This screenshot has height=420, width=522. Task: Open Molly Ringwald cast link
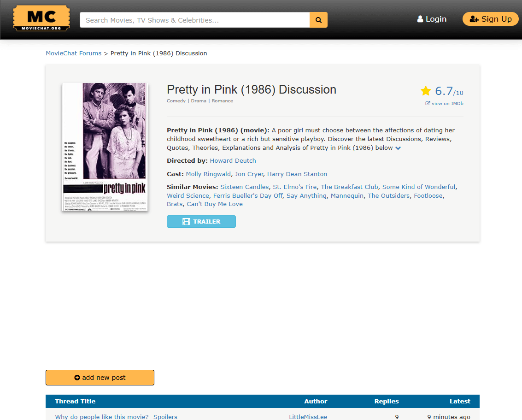[208, 174]
